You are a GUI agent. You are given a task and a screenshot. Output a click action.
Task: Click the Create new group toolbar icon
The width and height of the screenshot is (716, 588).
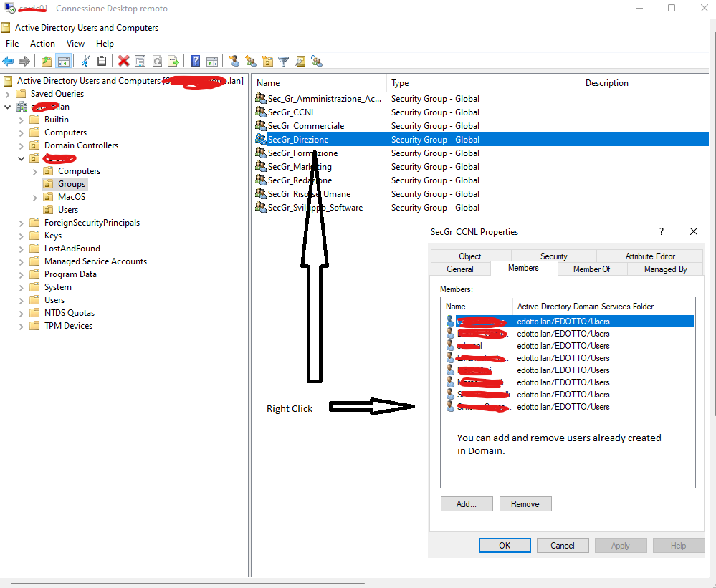pyautogui.click(x=250, y=62)
